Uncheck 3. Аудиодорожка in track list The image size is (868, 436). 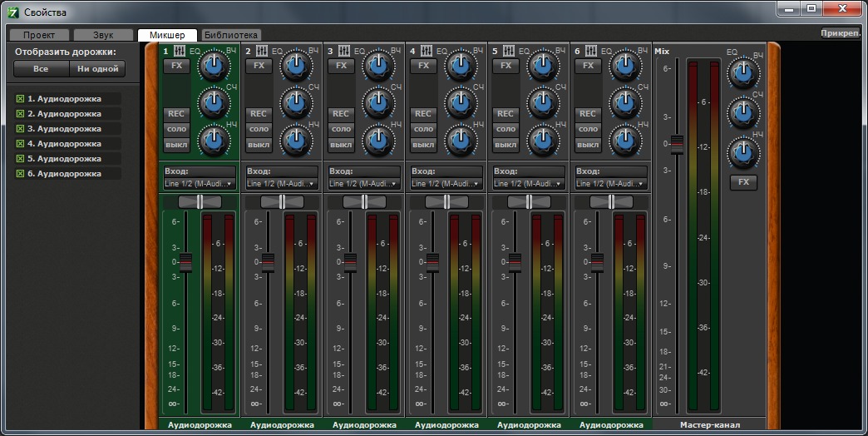click(21, 128)
